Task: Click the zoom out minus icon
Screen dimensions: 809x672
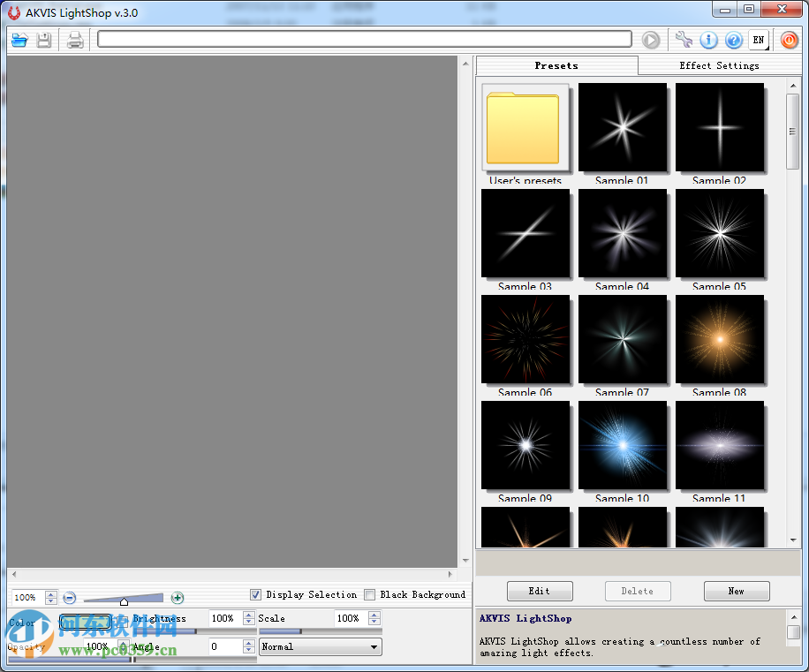Action: pyautogui.click(x=70, y=598)
